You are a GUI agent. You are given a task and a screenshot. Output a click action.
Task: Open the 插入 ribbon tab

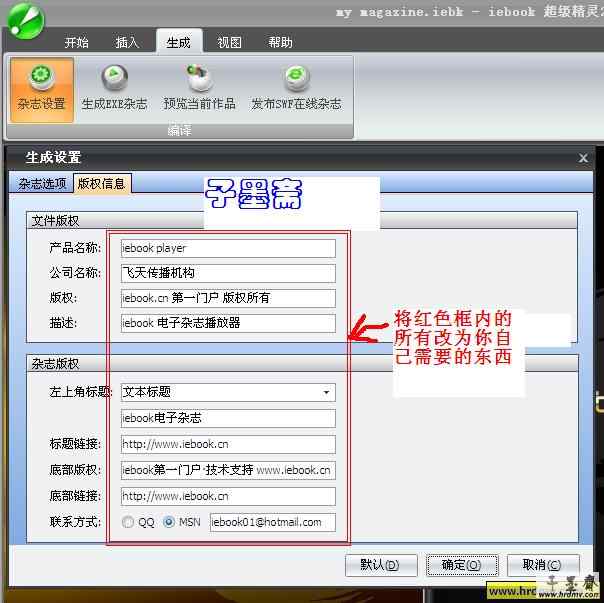127,42
